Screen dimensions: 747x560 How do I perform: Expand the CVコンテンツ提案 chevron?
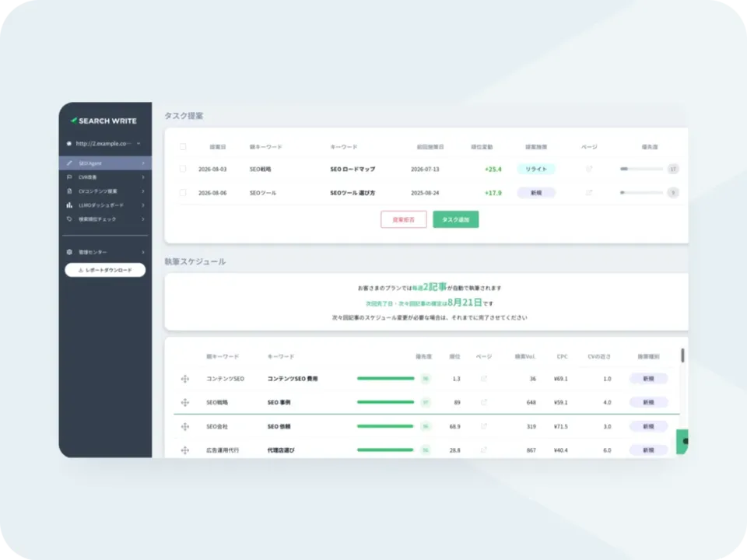coord(143,191)
